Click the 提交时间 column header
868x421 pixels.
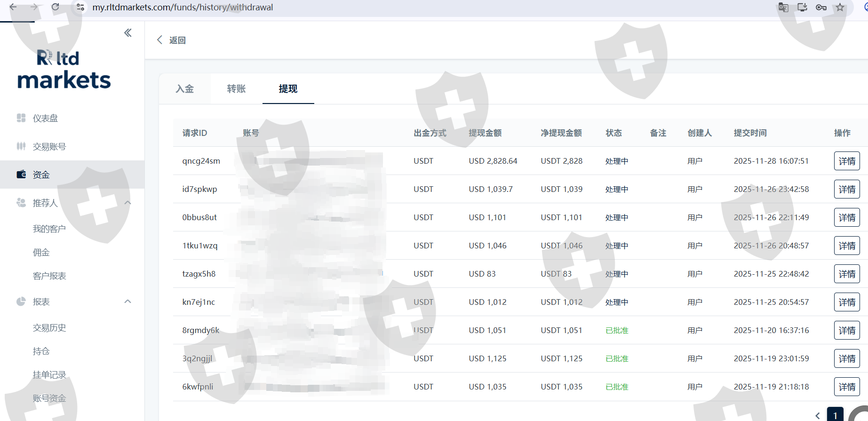(750, 133)
